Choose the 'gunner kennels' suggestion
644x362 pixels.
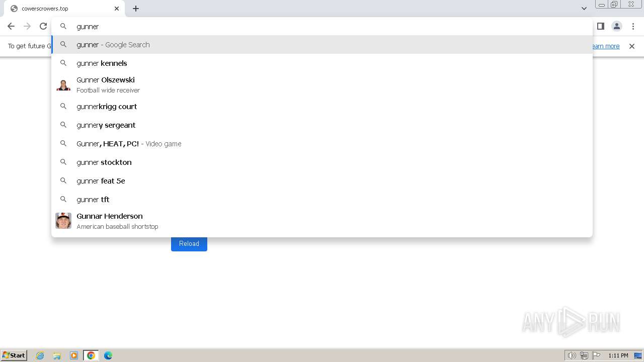pyautogui.click(x=322, y=63)
